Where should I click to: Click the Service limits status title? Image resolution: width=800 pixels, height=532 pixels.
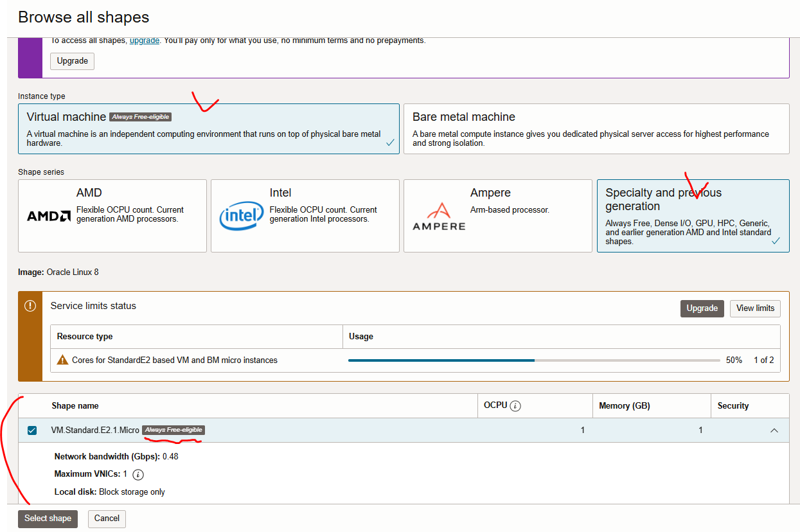pos(93,306)
